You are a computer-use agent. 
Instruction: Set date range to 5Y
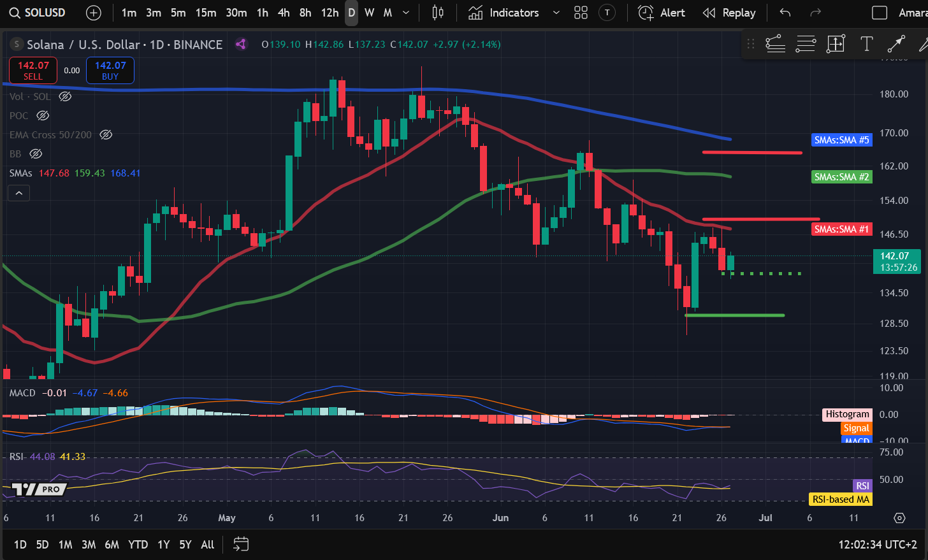(185, 545)
